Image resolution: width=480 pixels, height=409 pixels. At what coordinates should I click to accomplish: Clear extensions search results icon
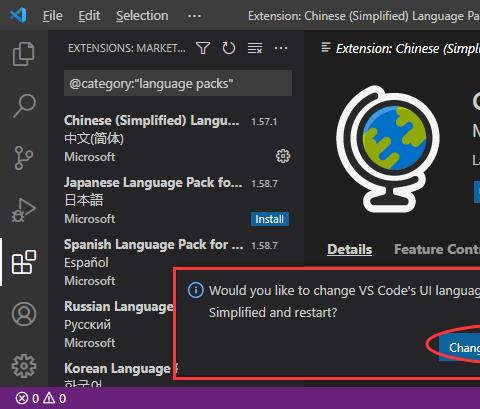(x=255, y=48)
